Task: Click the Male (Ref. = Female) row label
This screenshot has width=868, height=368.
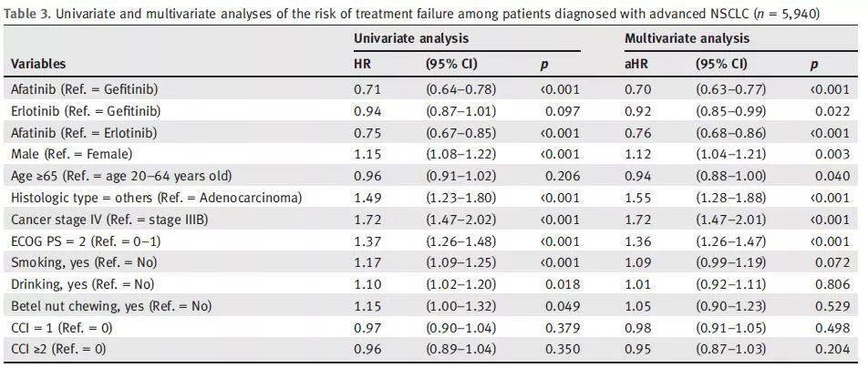Action: [x=71, y=154]
